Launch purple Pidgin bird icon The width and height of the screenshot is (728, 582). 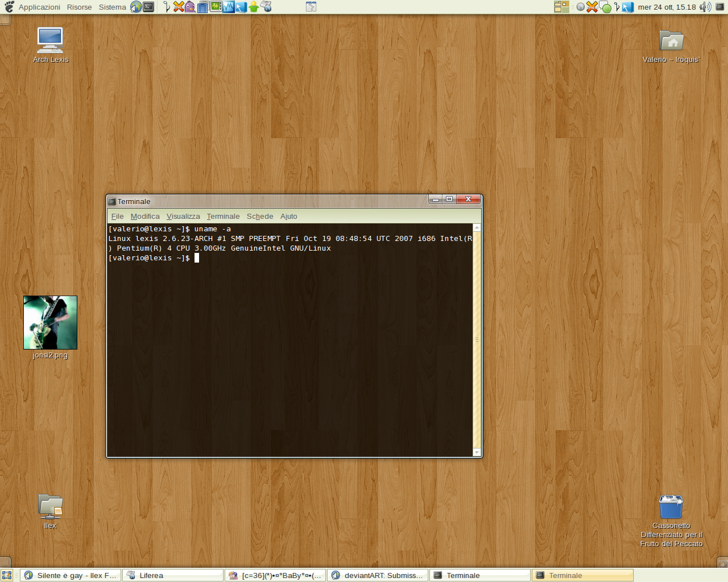pyautogui.click(x=190, y=7)
